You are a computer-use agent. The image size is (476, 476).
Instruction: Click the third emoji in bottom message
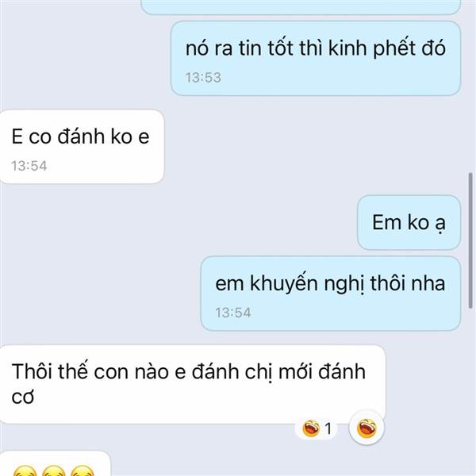83,471
